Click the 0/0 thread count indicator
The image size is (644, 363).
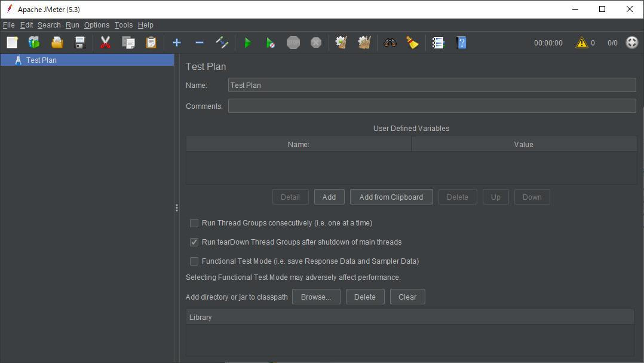[x=612, y=42]
